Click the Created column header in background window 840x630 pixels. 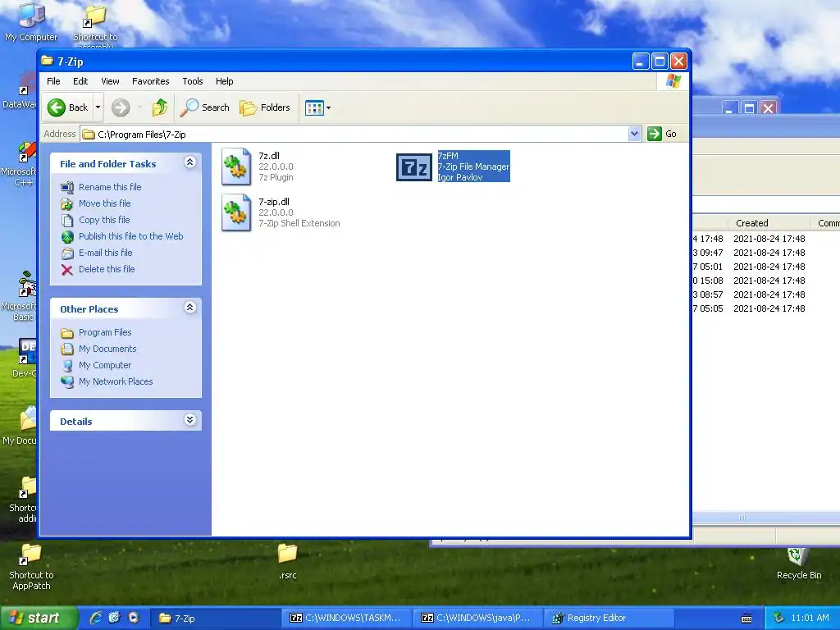751,223
